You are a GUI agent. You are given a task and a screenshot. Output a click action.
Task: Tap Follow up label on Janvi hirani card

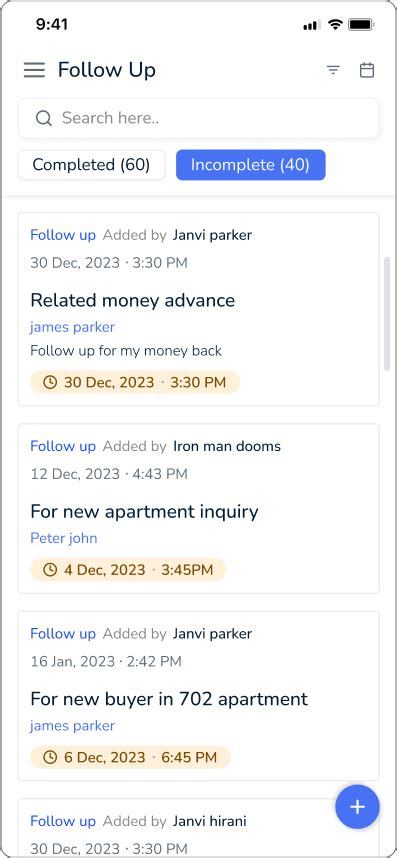pyautogui.click(x=63, y=821)
